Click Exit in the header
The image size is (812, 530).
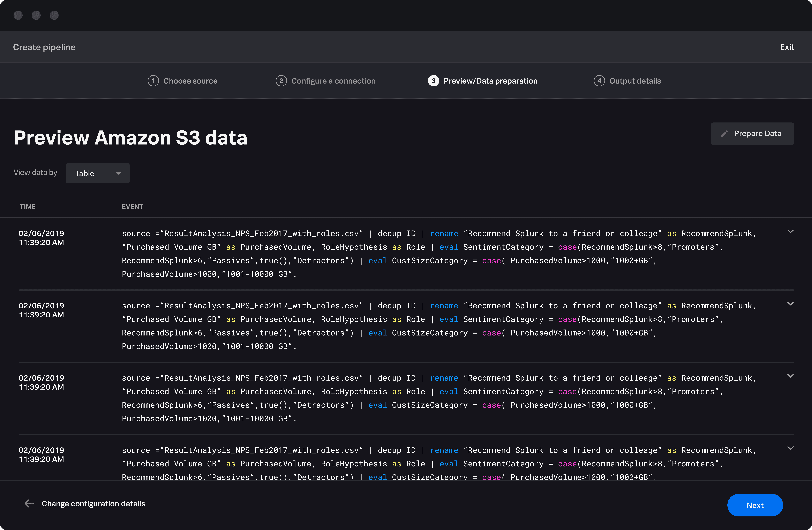point(787,47)
